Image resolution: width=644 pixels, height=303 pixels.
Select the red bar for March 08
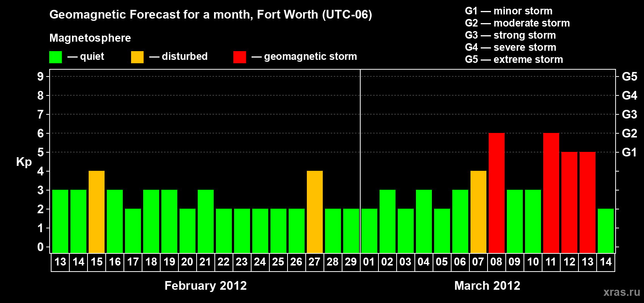click(x=497, y=193)
